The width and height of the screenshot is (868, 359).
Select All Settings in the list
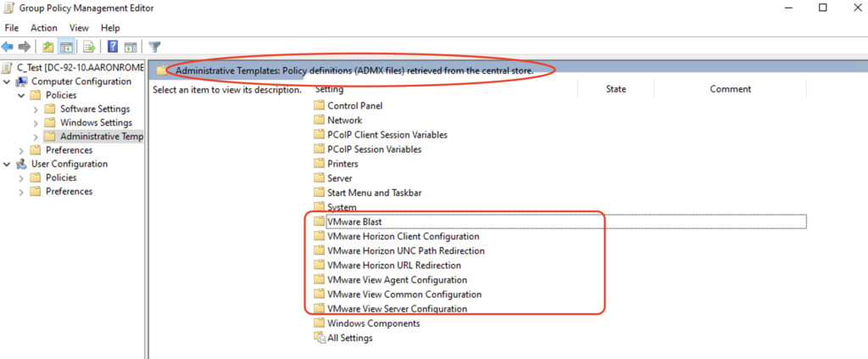click(349, 338)
